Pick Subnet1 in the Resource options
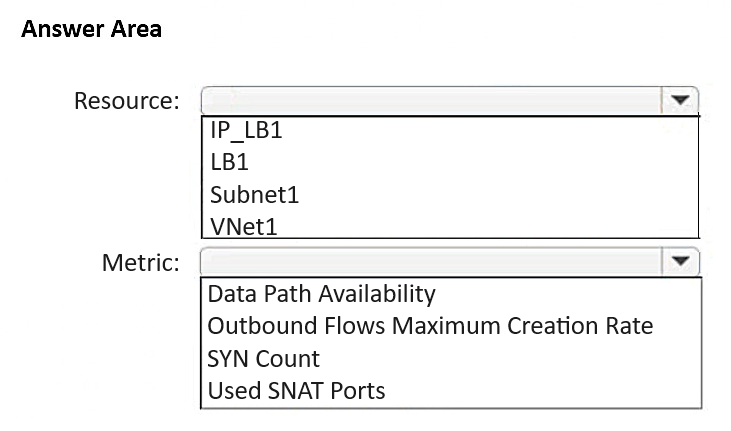Viewport: 731px width, 431px height. [x=254, y=195]
